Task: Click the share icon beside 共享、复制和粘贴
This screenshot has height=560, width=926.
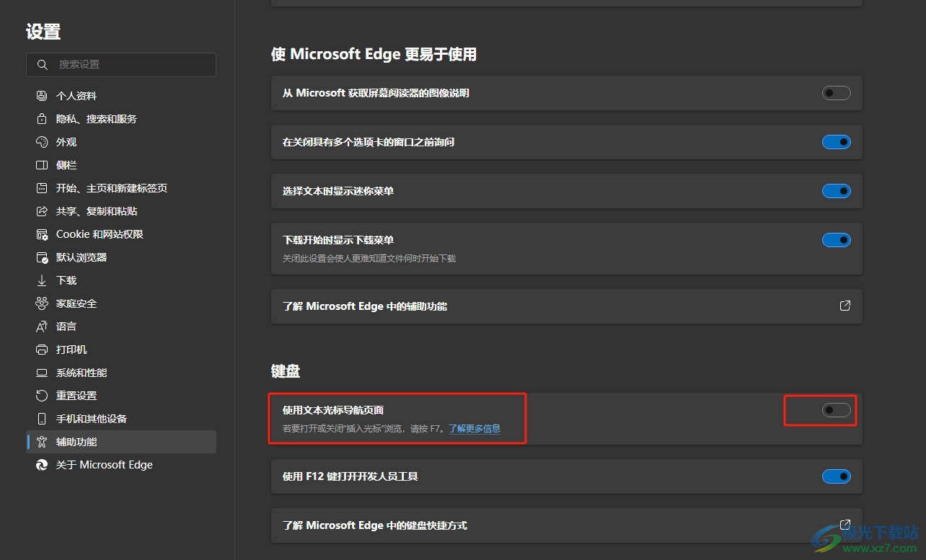Action: (42, 211)
